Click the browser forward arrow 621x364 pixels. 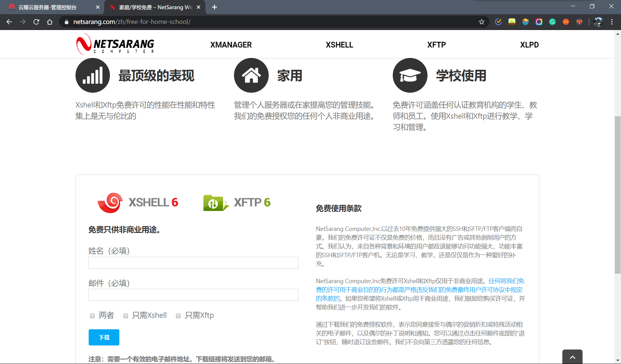(23, 22)
